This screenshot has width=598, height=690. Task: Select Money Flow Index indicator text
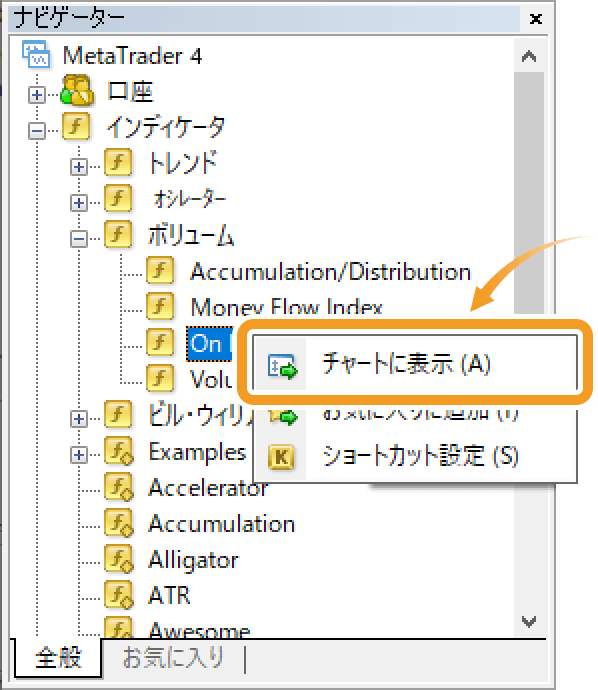286,307
